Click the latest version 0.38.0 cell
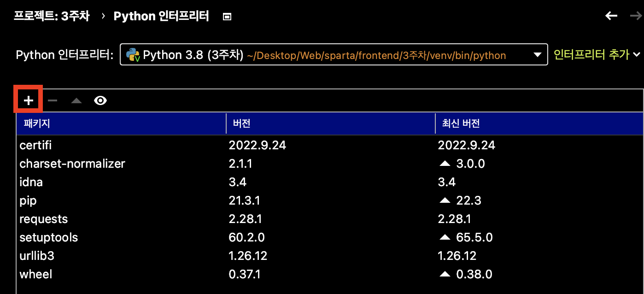 474,274
